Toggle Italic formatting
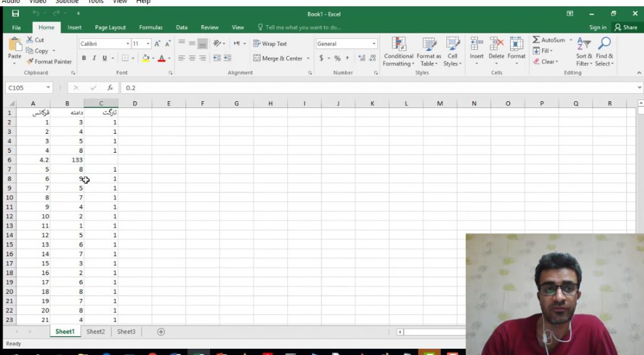 coord(94,58)
